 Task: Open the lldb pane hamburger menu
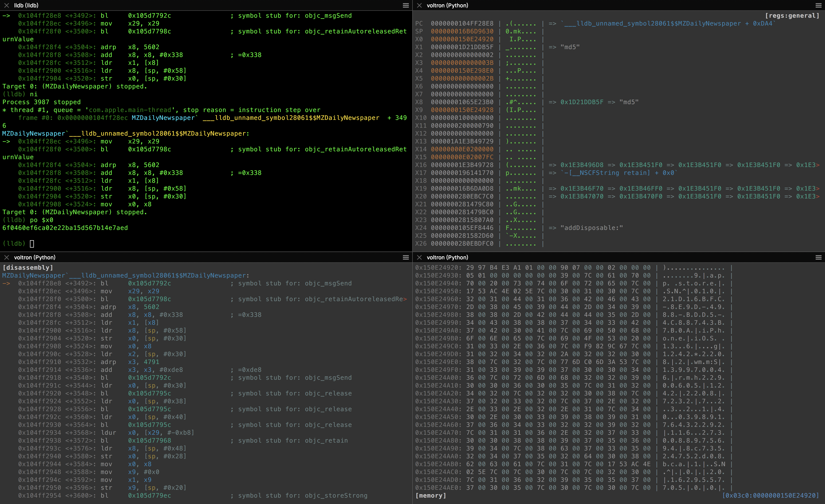click(405, 5)
